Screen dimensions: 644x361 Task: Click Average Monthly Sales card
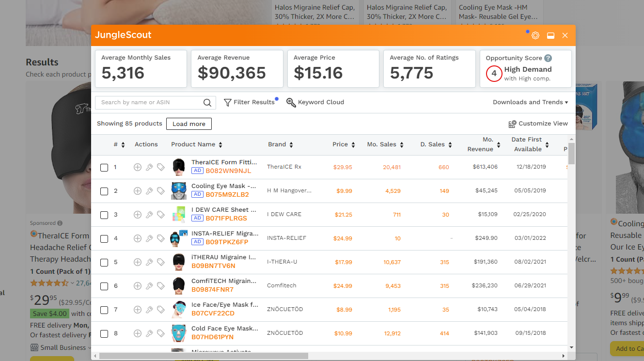click(141, 69)
